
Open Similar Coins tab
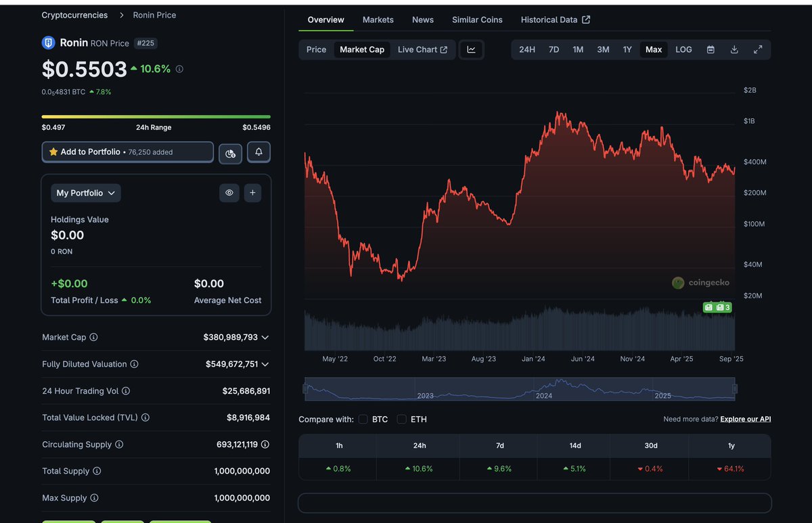click(x=477, y=20)
